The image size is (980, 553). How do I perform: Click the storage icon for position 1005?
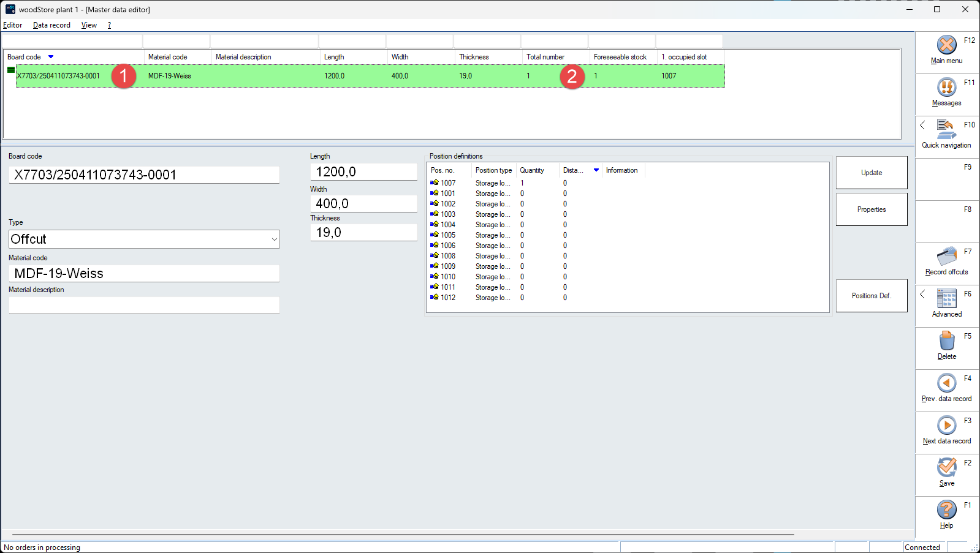[x=435, y=235]
